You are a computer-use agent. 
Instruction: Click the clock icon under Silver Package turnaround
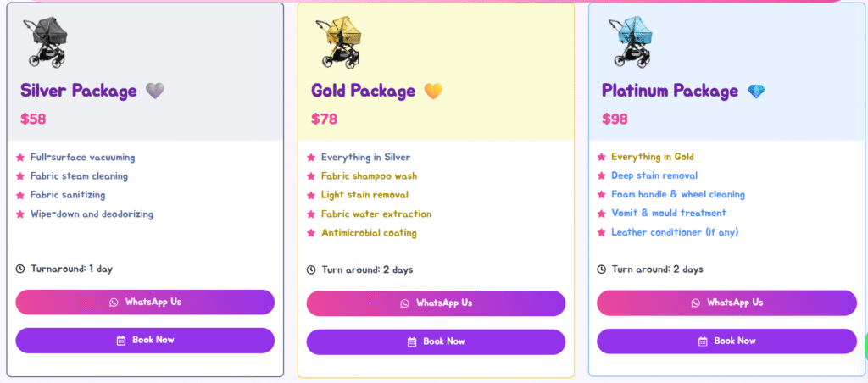point(20,269)
